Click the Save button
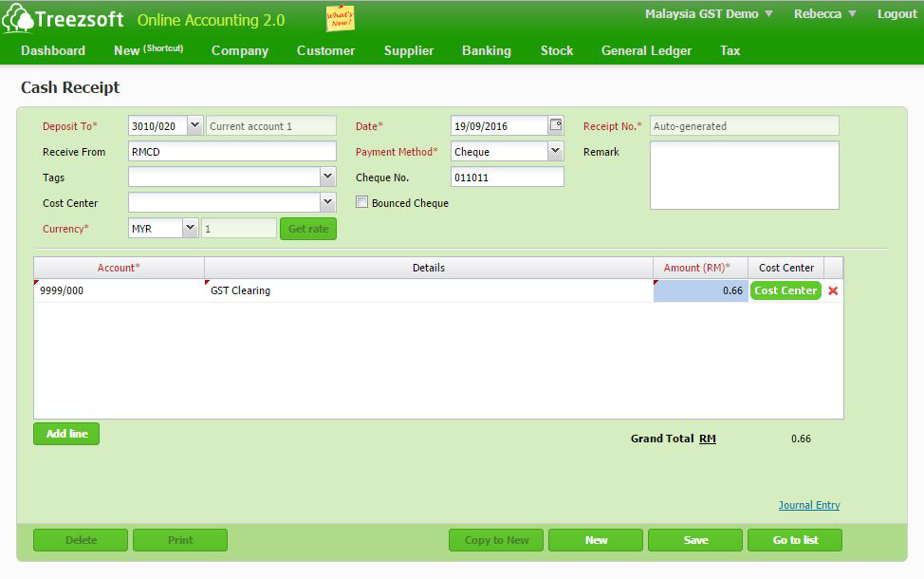 [695, 540]
